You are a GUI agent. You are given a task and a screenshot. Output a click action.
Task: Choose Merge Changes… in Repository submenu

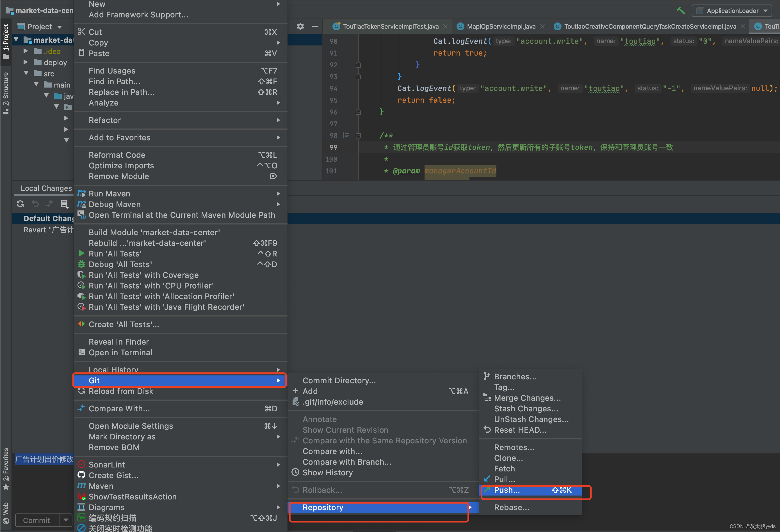pyautogui.click(x=530, y=398)
